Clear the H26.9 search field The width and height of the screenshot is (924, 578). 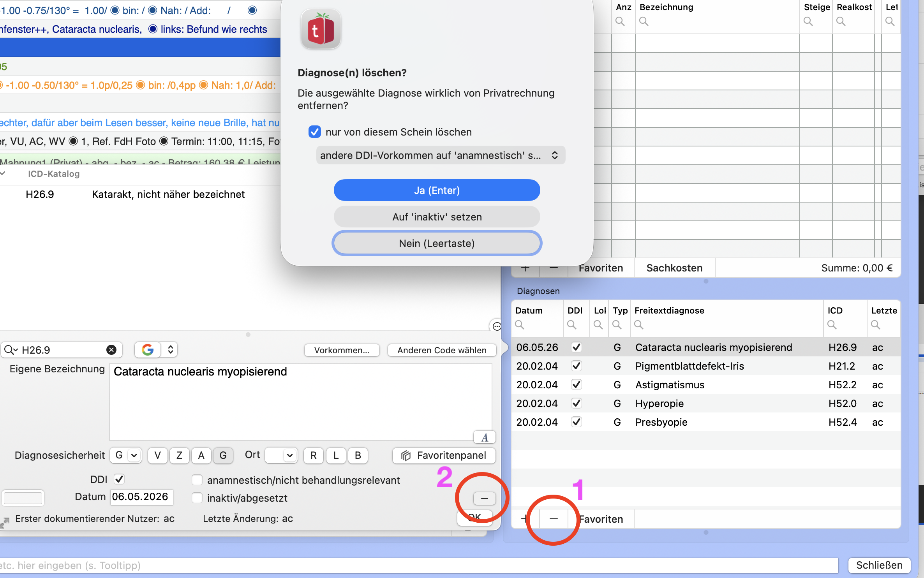pyautogui.click(x=111, y=350)
